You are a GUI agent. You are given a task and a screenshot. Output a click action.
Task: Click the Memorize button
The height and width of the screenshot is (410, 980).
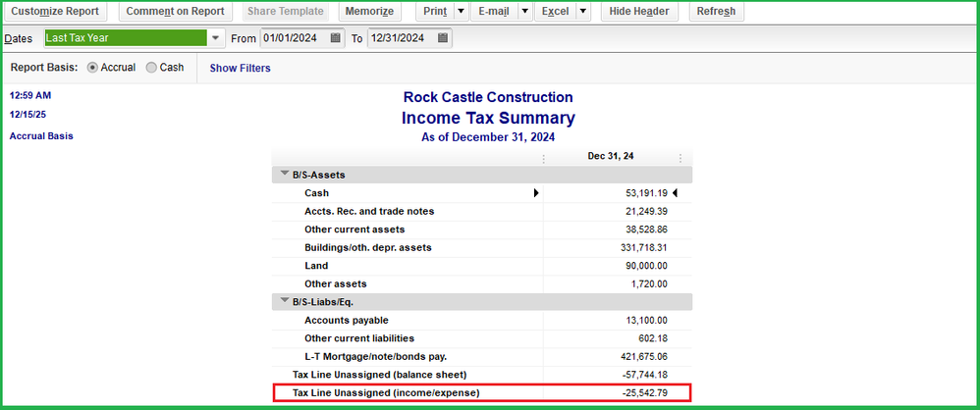coord(369,11)
